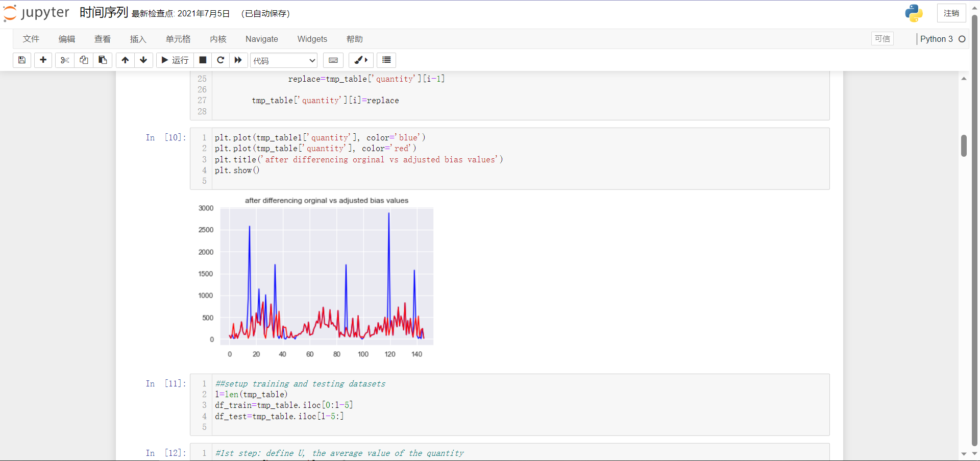Click the df_test=tmp_table.iloc line

point(279,416)
